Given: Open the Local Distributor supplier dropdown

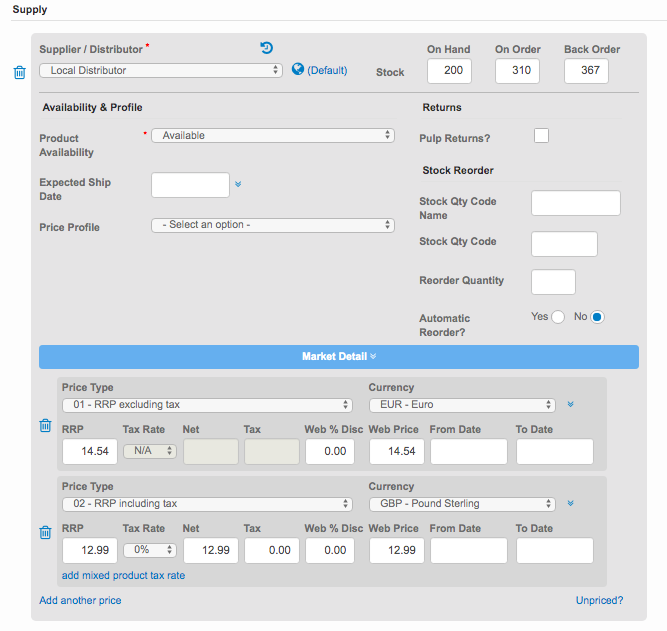Looking at the screenshot, I should pyautogui.click(x=161, y=71).
